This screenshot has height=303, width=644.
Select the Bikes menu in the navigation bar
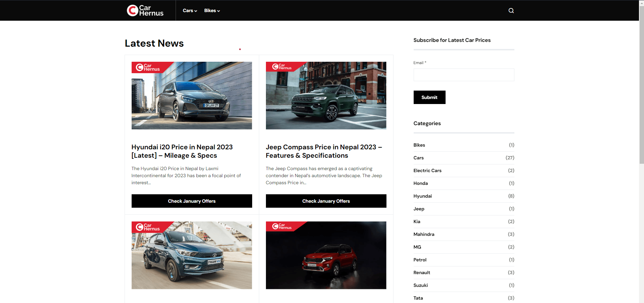[210, 10]
